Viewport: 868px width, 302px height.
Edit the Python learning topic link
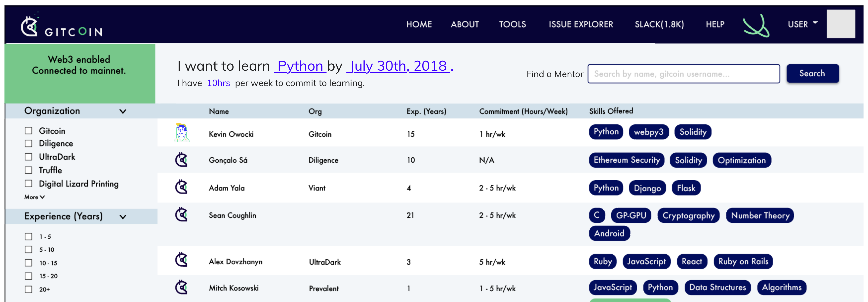[301, 66]
